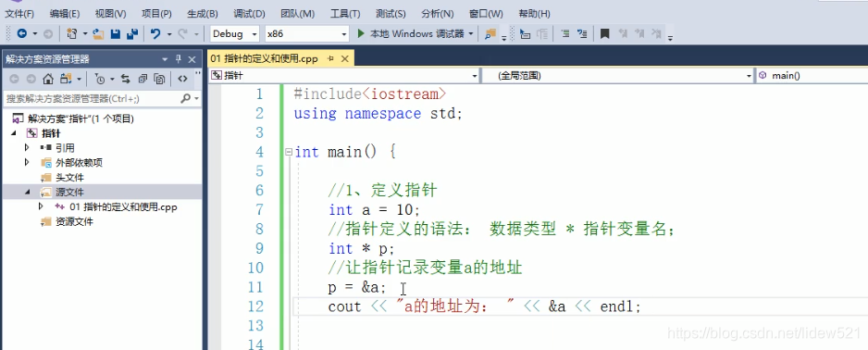Screen dimensions: 868x350
Task: Click the Comment Selection icon
Action: (x=582, y=33)
